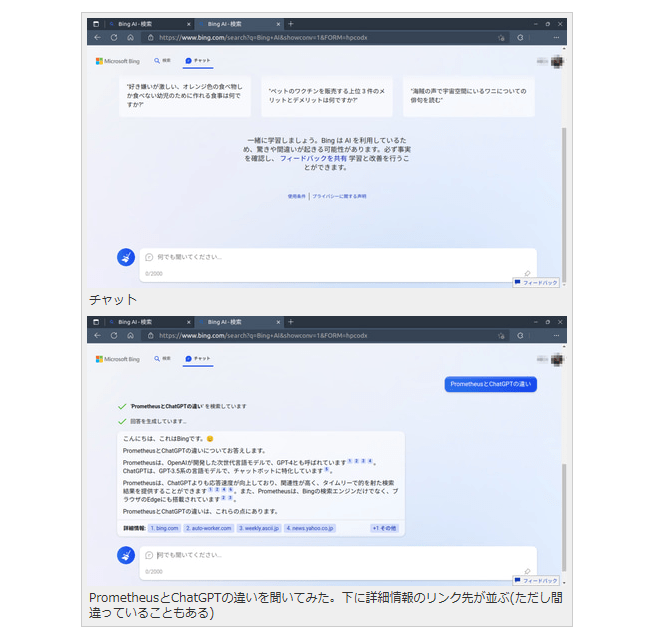650x637 pixels.
Task: Select the pet vaccine suggestion card
Action: tap(325, 97)
